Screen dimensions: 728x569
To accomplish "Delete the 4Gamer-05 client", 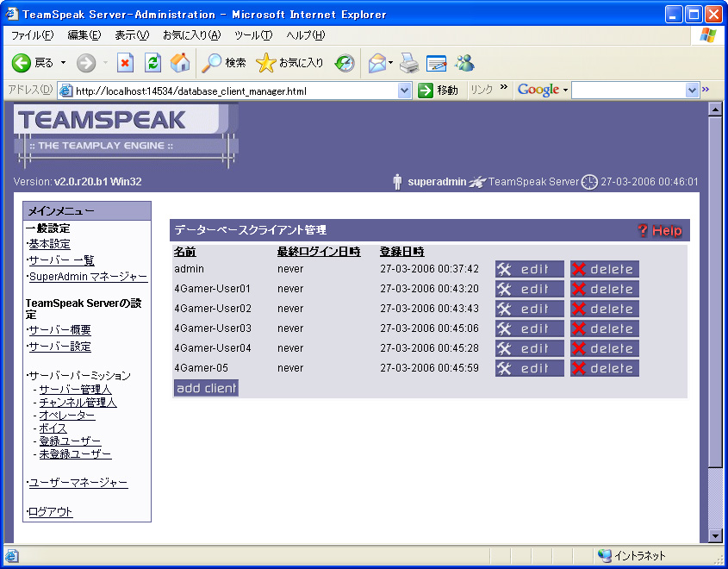I will (604, 368).
